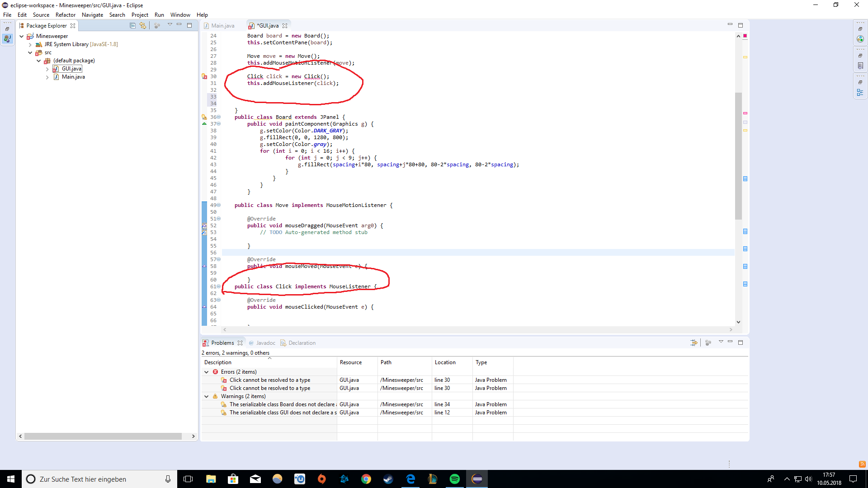The width and height of the screenshot is (868, 488).
Task: Open the Javadoc view tab
Action: click(x=265, y=343)
